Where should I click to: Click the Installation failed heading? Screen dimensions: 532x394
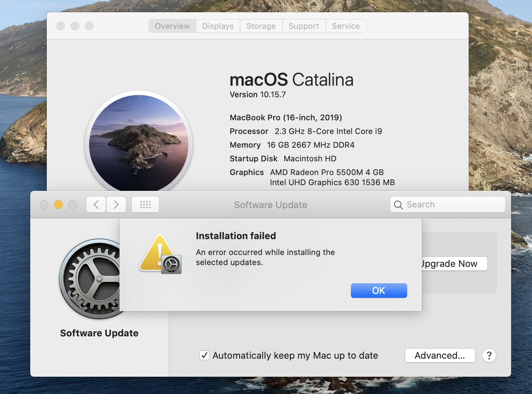tap(236, 236)
